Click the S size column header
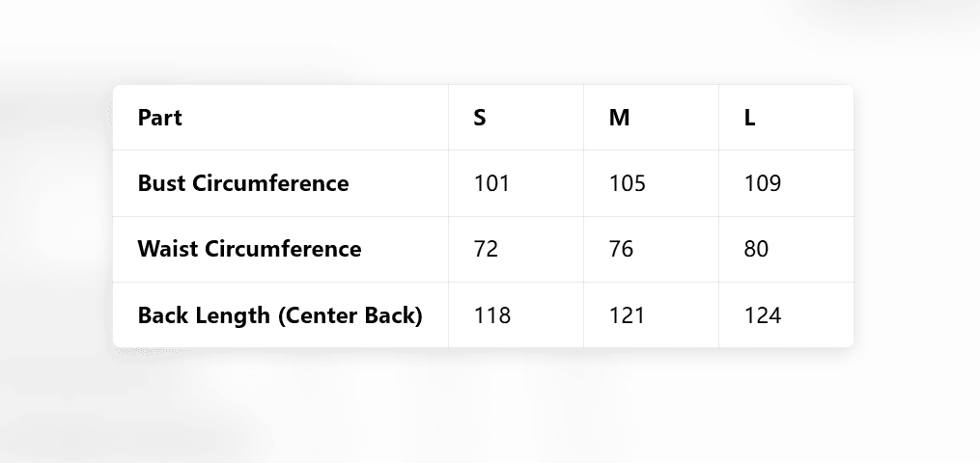 point(480,118)
